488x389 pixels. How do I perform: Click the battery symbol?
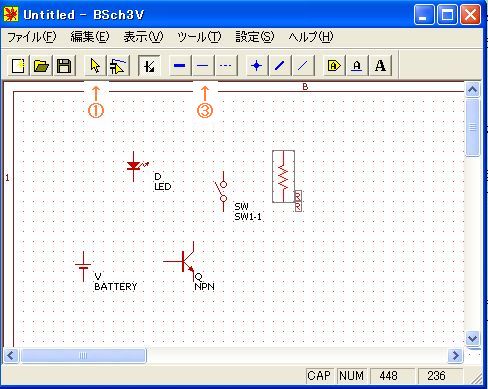point(83,267)
